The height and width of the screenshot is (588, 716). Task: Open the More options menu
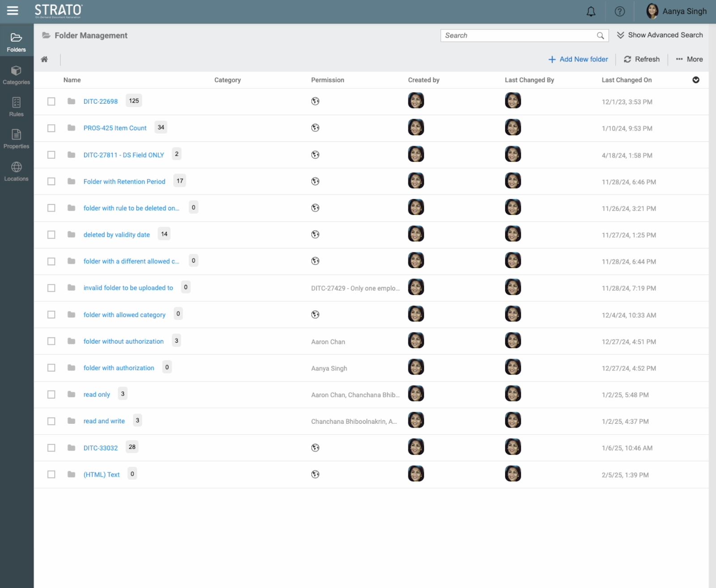[x=689, y=60]
